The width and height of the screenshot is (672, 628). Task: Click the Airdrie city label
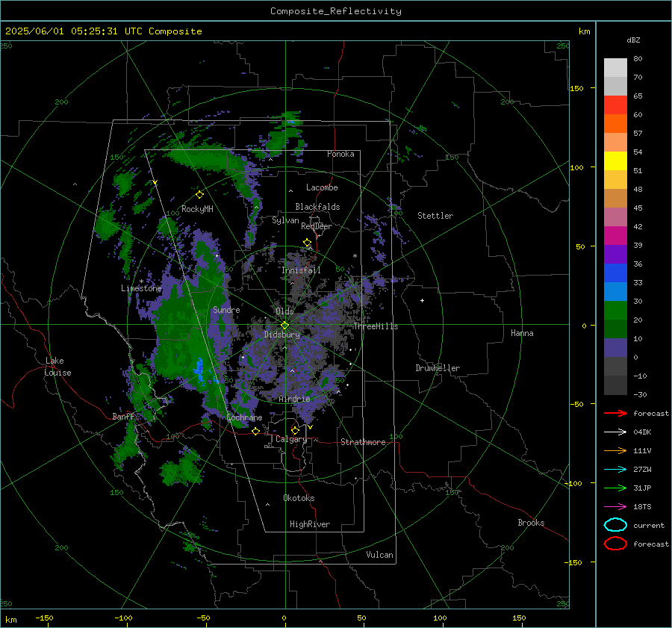[294, 399]
